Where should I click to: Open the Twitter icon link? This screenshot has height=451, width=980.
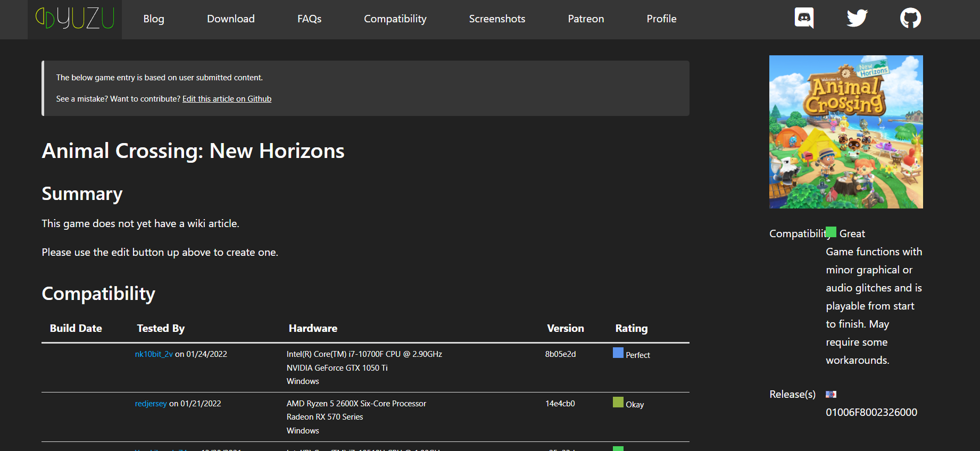[x=857, y=18]
